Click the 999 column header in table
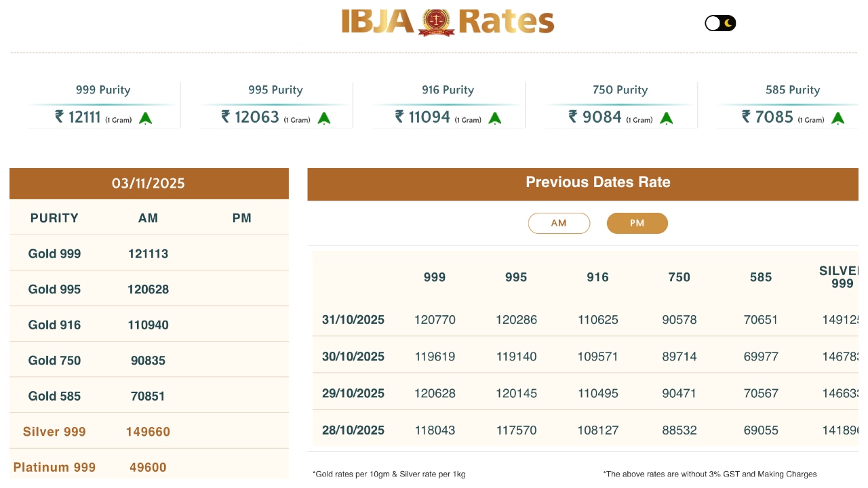The width and height of the screenshot is (868, 488). coord(435,277)
